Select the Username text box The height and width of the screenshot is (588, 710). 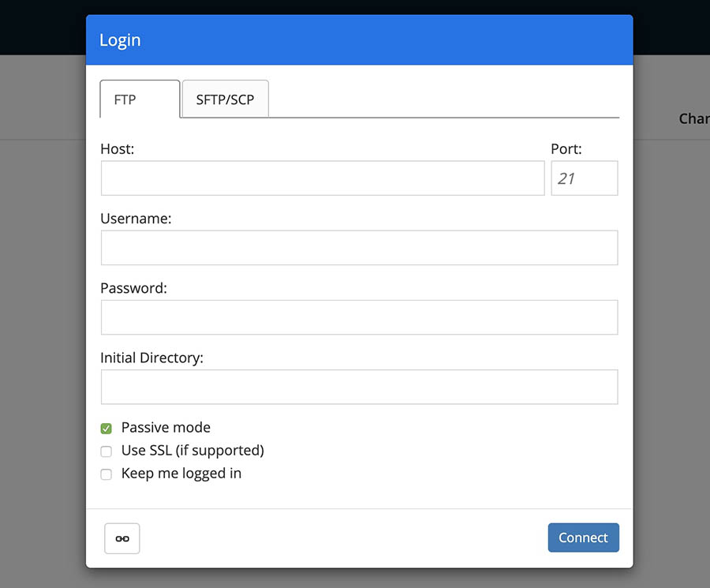tap(359, 248)
